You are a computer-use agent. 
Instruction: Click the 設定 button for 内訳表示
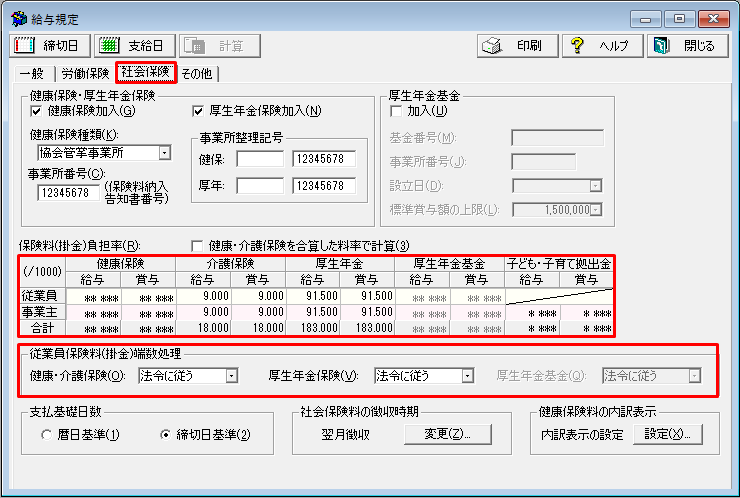point(667,434)
